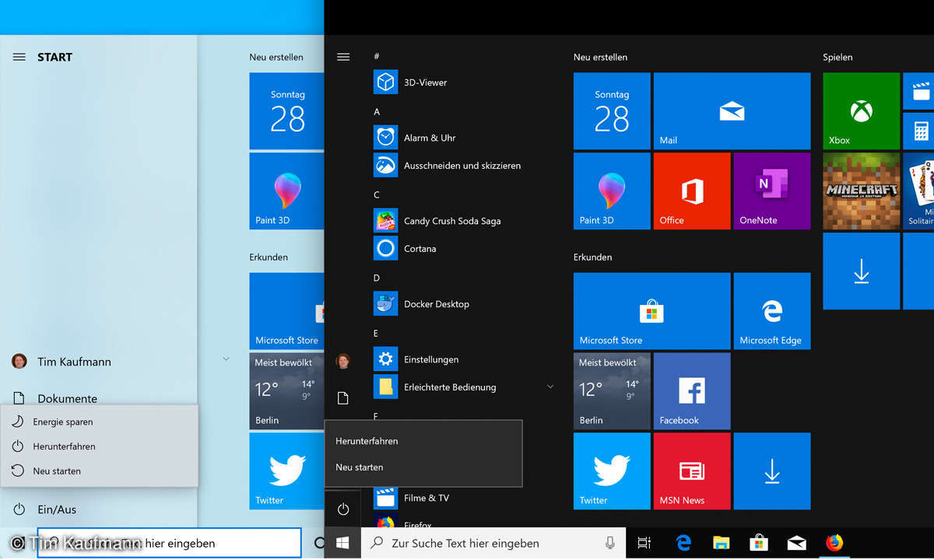Launch the Microsoft Edge tile
934x560 pixels.
772,311
